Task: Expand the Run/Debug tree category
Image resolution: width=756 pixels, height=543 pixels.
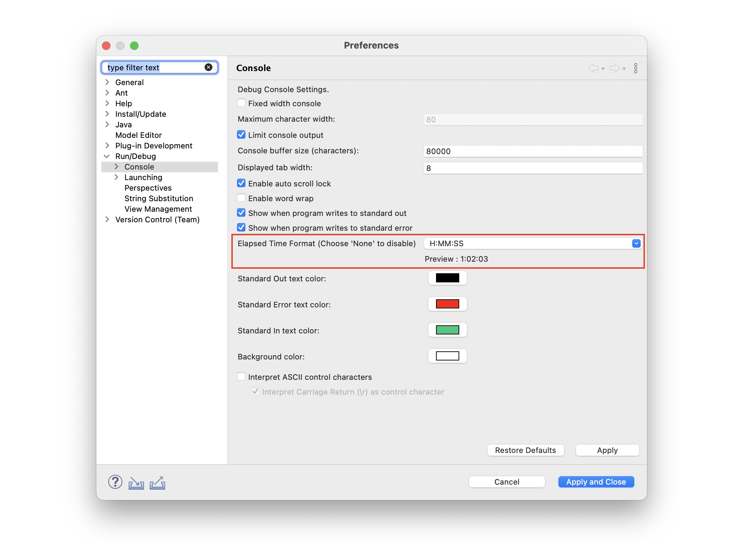Action: [x=107, y=156]
